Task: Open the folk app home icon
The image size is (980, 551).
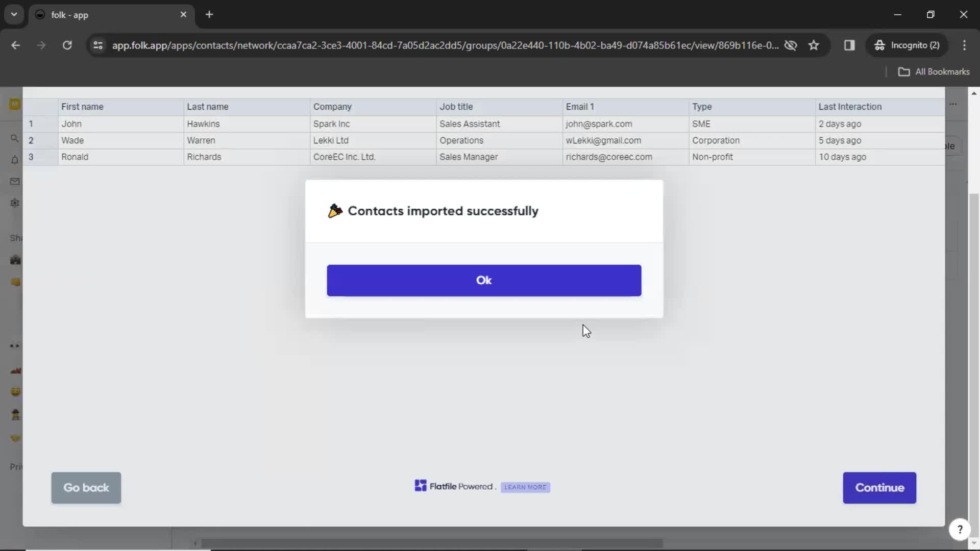Action: 15,104
